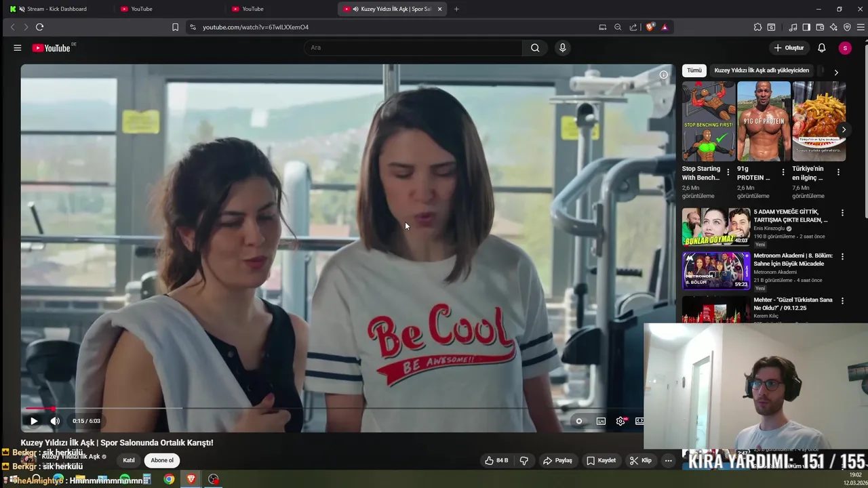Advance shorts shelf with next arrow
Screen dimensions: 868x488
[844, 129]
